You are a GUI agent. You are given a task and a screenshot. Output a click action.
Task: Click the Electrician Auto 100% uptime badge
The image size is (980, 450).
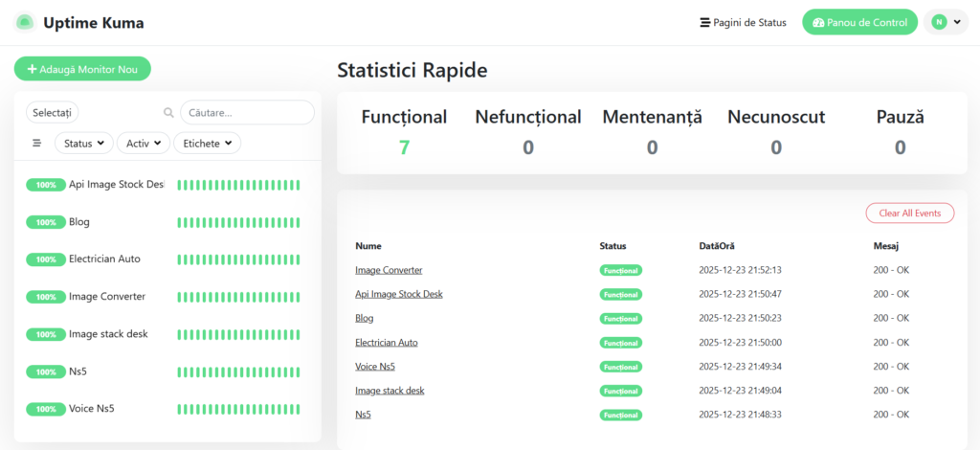click(46, 259)
